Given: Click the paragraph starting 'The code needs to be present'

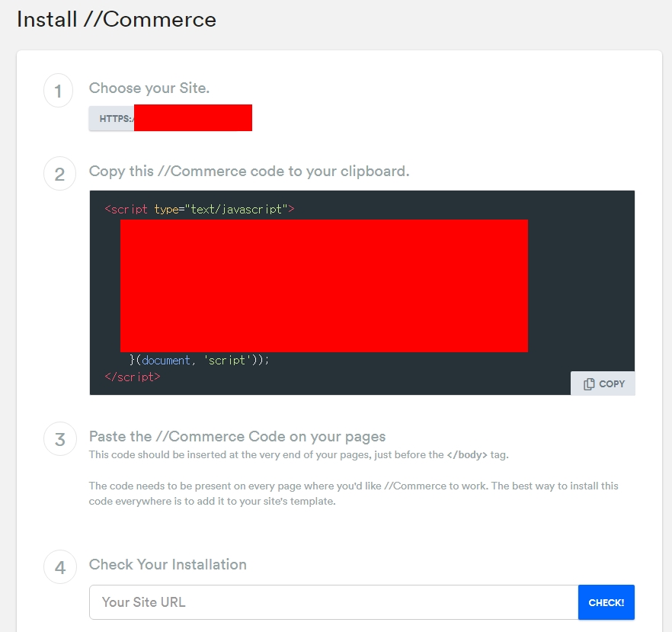Looking at the screenshot, I should (354, 493).
